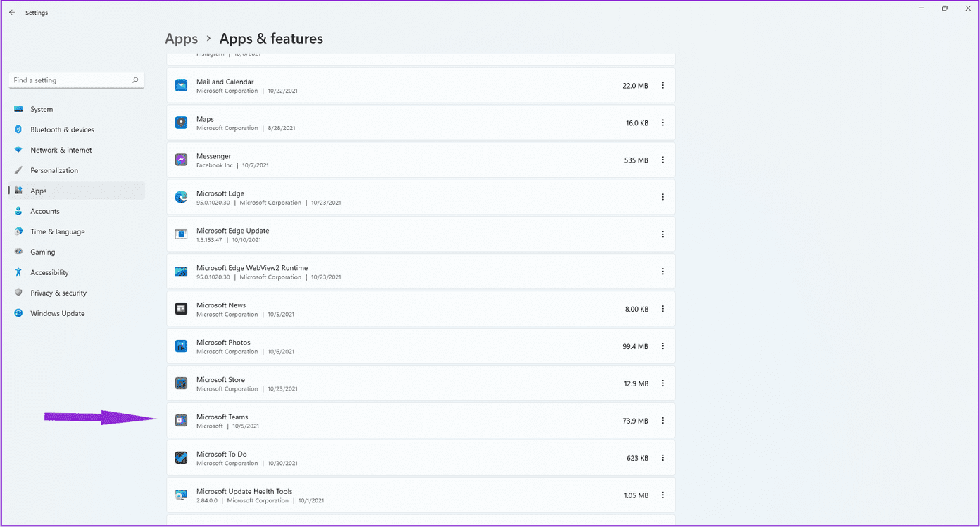Open more options for Update Health Tools
This screenshot has width=980, height=527.
coord(662,495)
